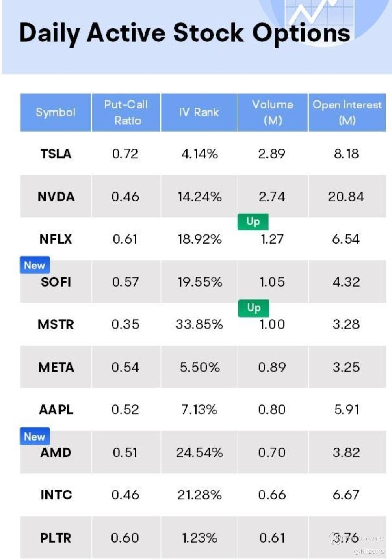Viewport: 392px width, 560px height.
Task: Open the PLTR ticker symbol
Action: (56, 538)
